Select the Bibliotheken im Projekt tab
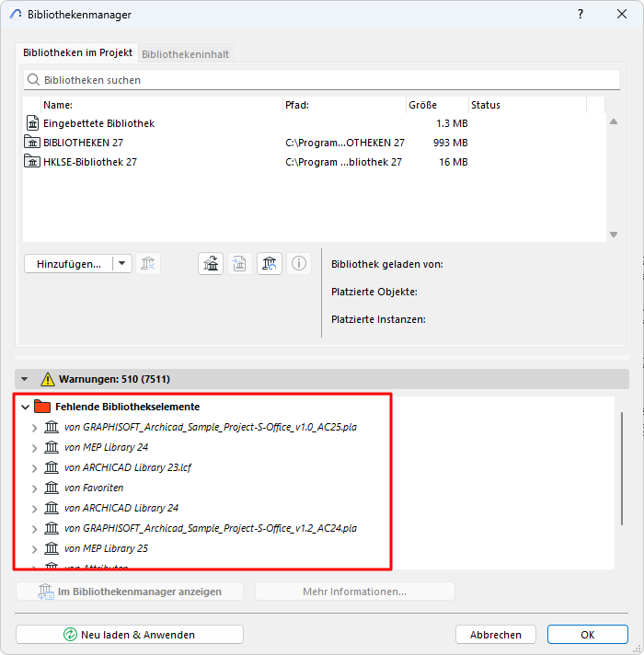This screenshot has width=644, height=655. 77,52
